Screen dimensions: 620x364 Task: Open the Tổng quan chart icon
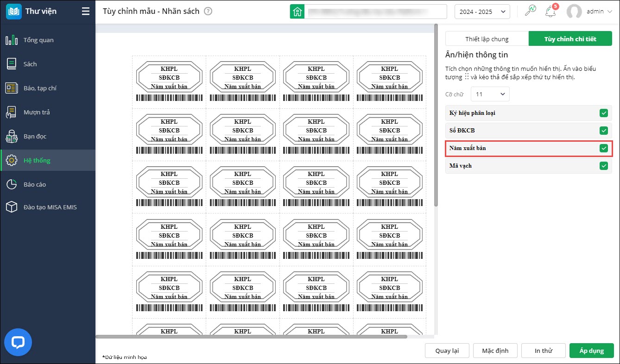click(12, 40)
